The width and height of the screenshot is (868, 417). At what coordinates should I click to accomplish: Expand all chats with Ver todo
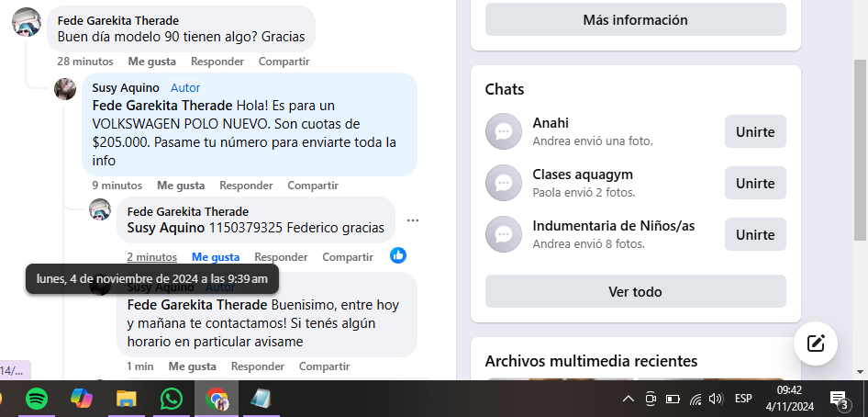[635, 292]
